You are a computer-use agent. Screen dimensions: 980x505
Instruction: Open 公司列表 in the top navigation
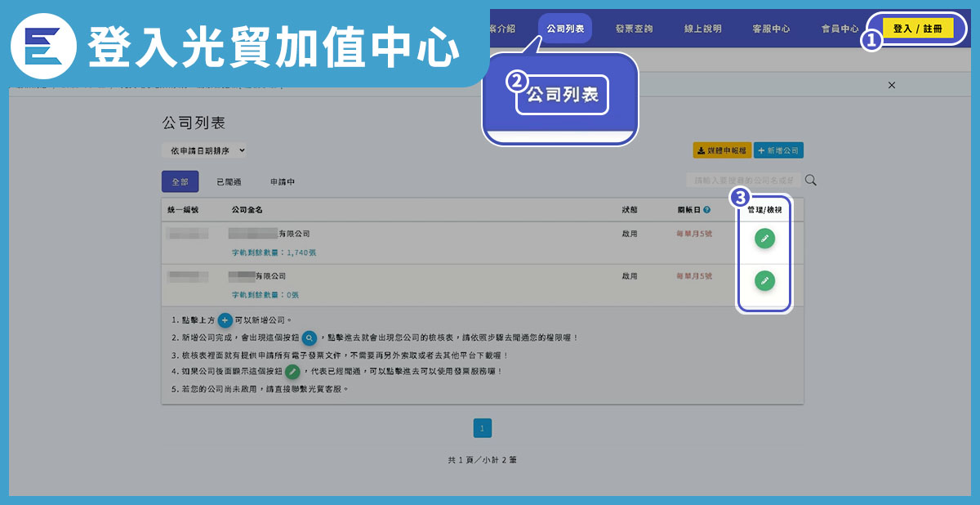click(565, 29)
